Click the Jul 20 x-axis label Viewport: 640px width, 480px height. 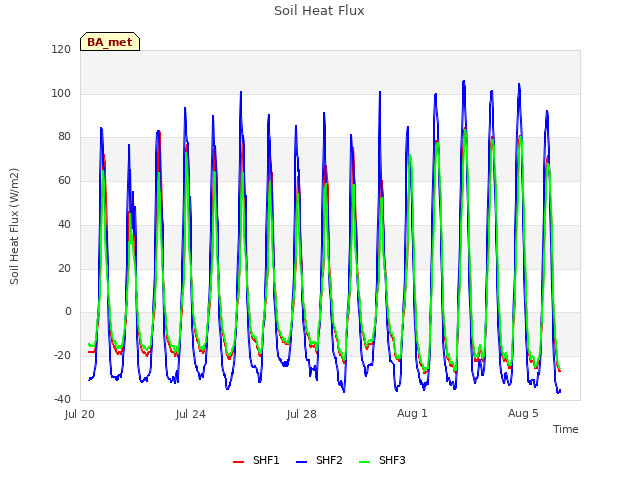pyautogui.click(x=80, y=414)
